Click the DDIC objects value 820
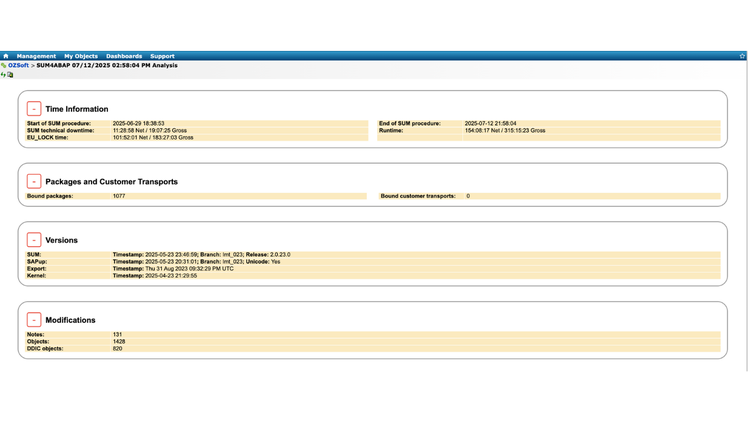 coord(117,348)
